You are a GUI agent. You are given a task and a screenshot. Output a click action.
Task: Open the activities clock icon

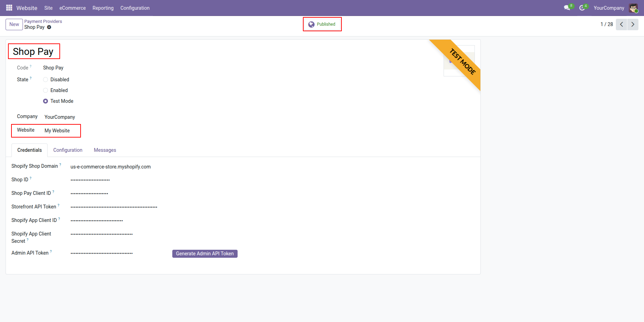coord(583,8)
